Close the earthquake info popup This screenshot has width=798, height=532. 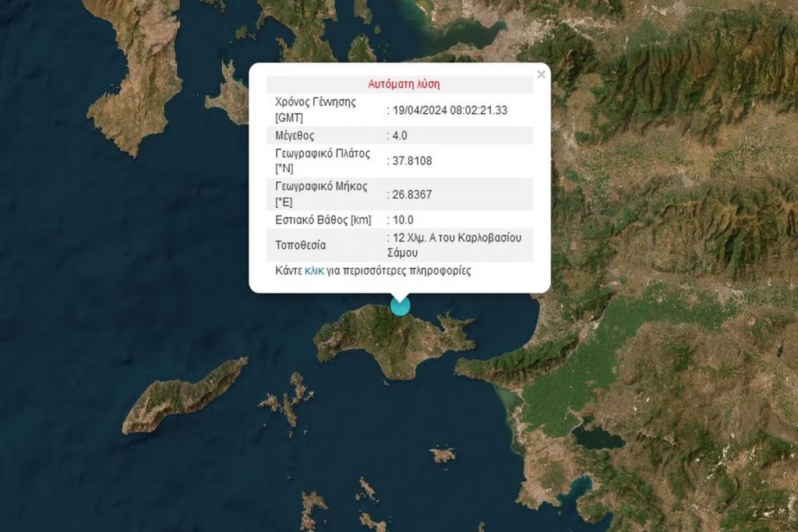(x=541, y=75)
